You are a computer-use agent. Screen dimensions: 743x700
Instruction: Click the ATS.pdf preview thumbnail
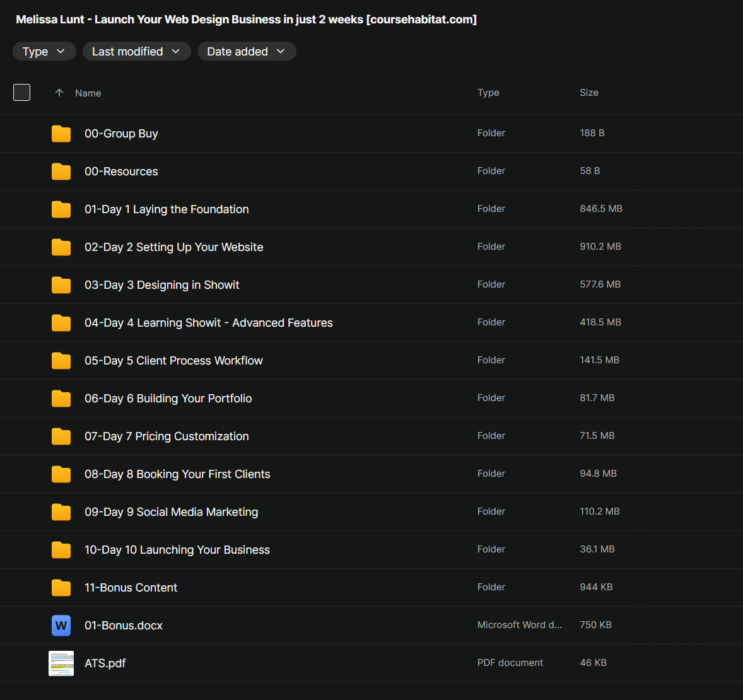point(61,663)
